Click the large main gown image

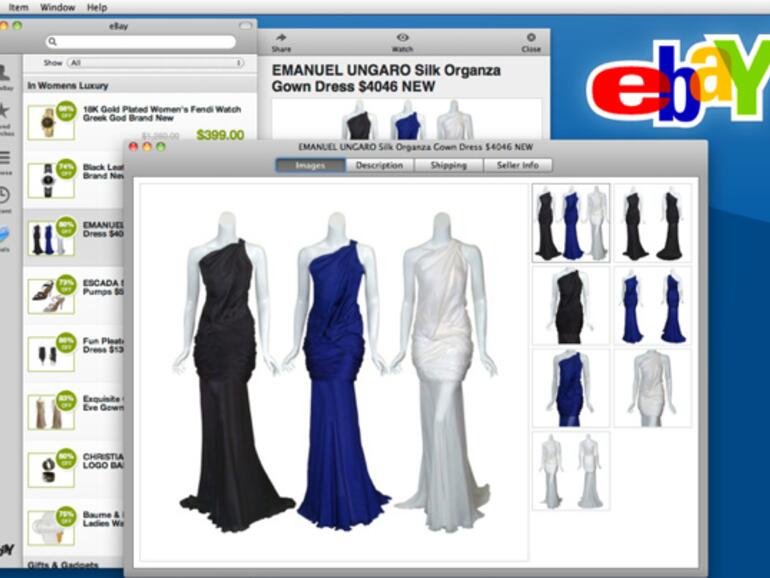click(x=334, y=372)
